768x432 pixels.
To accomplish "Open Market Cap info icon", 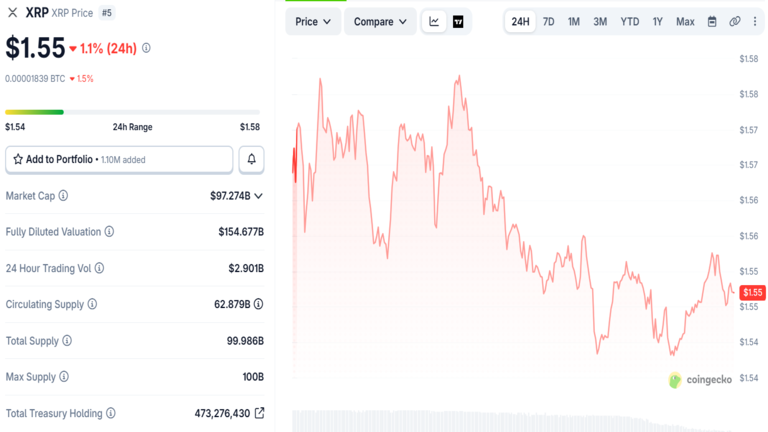I will click(x=63, y=196).
